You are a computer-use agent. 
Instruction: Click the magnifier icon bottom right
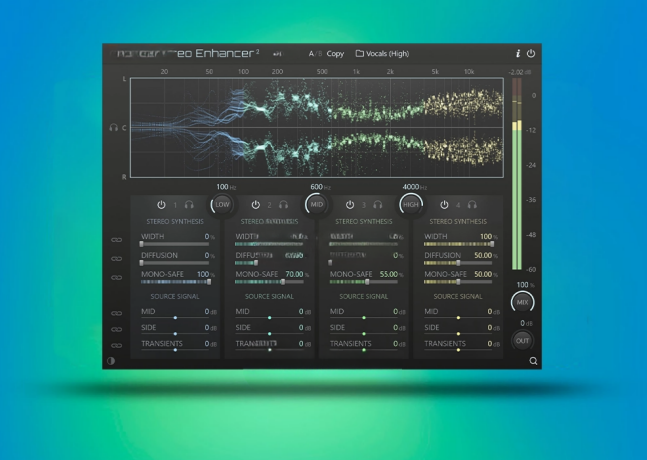(533, 361)
